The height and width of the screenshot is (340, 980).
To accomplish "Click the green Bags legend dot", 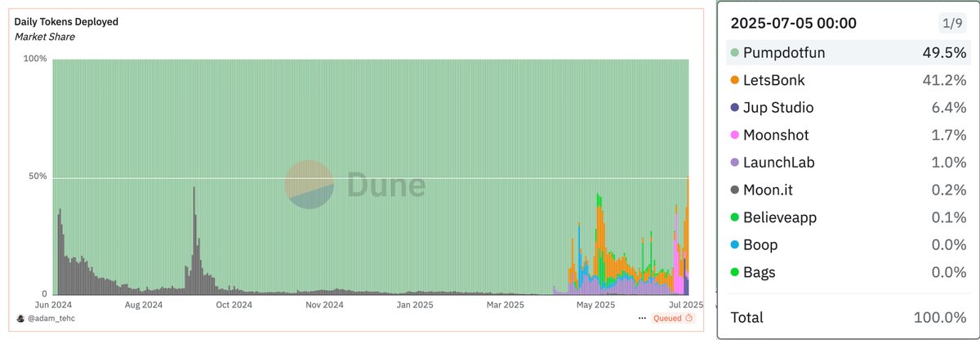I will [735, 272].
